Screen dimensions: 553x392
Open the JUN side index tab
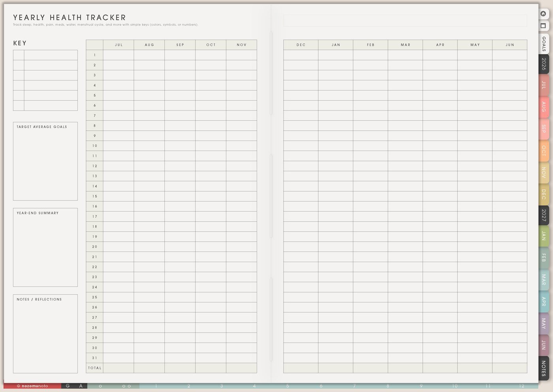click(x=544, y=345)
